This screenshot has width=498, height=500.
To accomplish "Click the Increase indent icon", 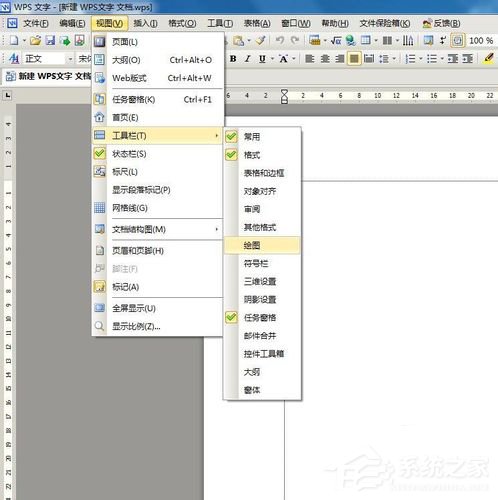I will [x=467, y=59].
